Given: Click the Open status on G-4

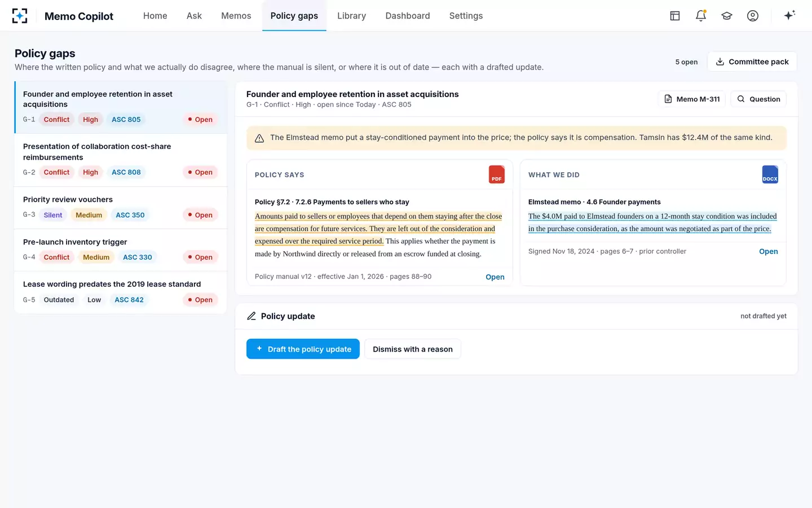Looking at the screenshot, I should point(200,257).
